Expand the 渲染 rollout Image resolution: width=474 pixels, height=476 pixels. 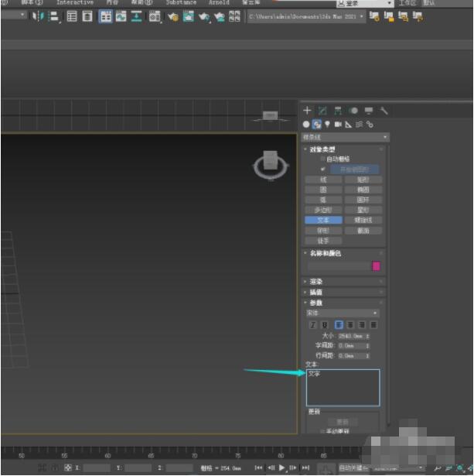pyautogui.click(x=315, y=282)
